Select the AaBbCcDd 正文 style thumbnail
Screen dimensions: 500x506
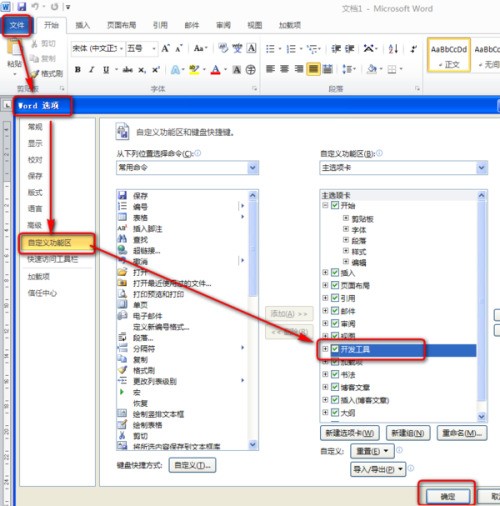click(x=449, y=55)
